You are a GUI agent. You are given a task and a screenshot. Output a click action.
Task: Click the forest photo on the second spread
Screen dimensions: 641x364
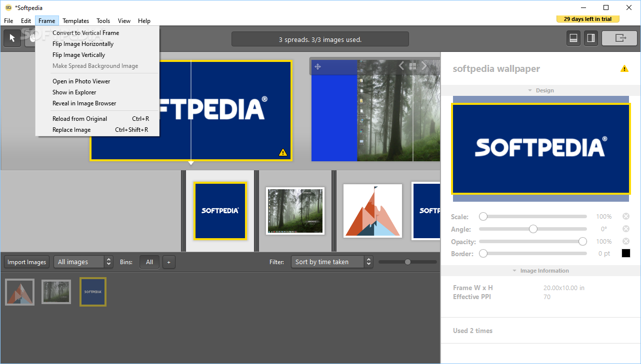pos(398,111)
